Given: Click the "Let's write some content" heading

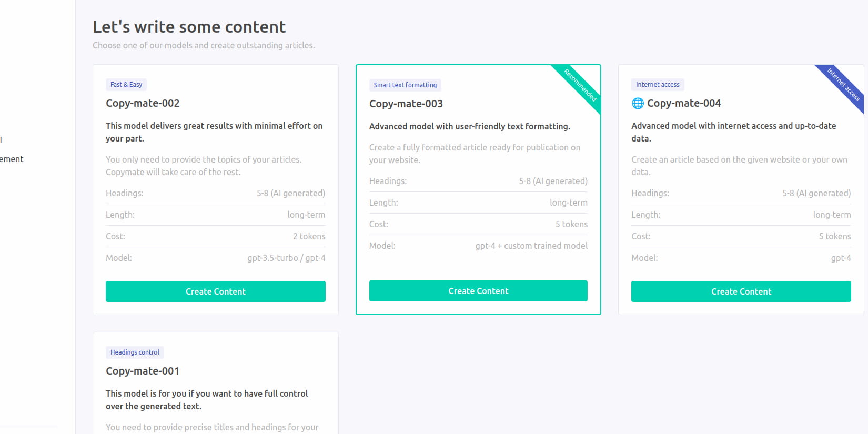Looking at the screenshot, I should tap(189, 27).
